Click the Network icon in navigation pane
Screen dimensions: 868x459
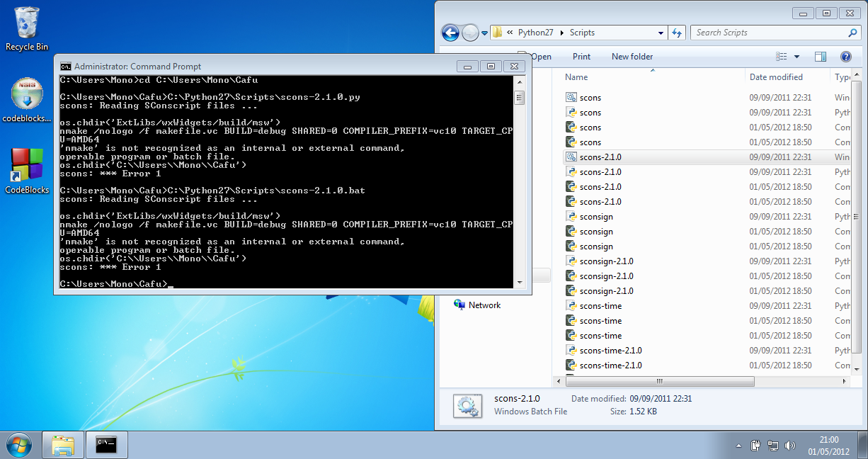click(459, 305)
